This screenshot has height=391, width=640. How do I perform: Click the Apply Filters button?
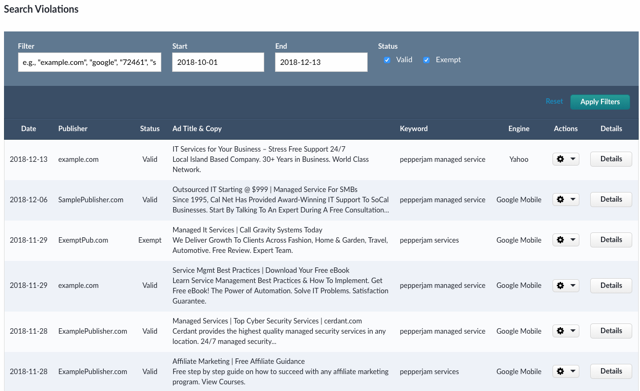pyautogui.click(x=600, y=102)
